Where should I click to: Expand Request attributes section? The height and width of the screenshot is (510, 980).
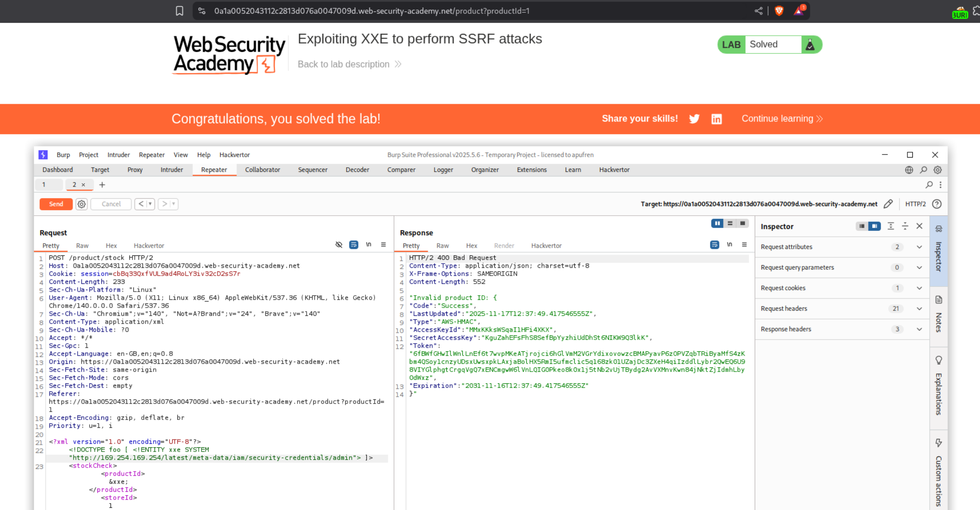[919, 247]
